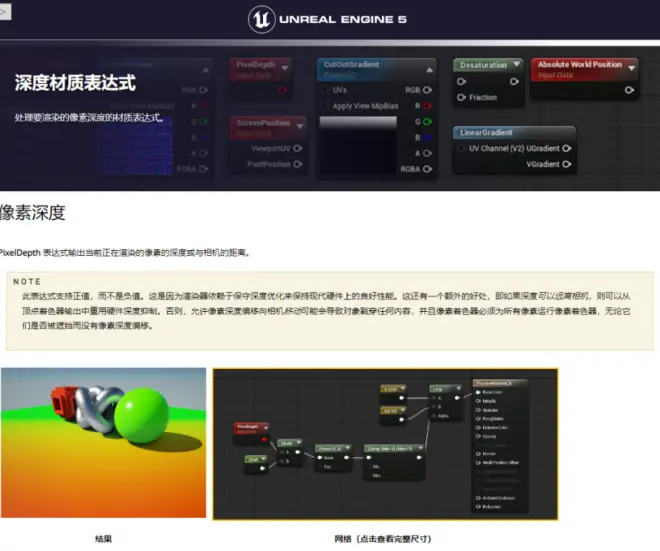Screen dimensions: 660x551
Task: Expand the ScreenPosition node dropdown arrow
Action: 300,125
